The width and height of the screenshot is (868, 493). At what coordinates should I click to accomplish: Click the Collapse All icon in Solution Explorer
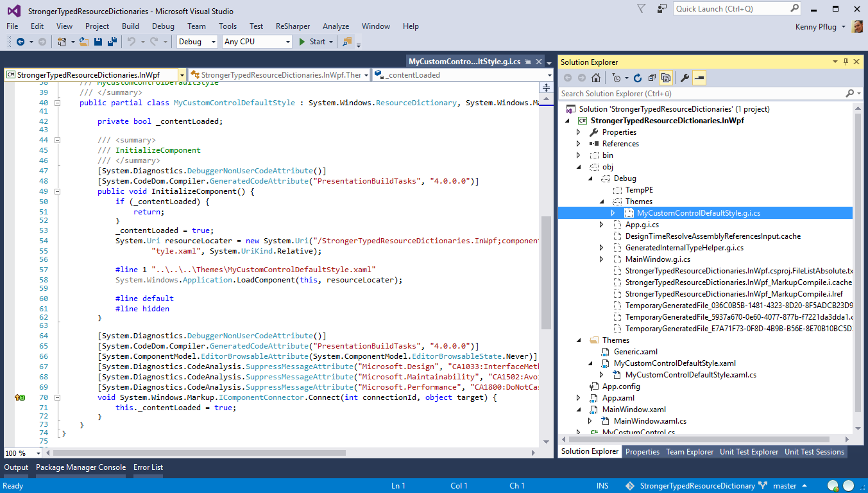click(651, 78)
